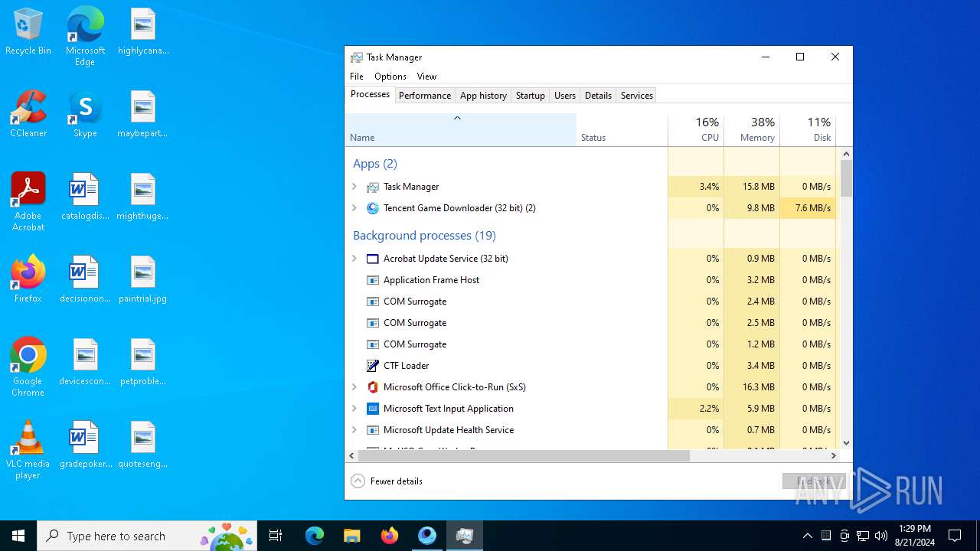Screen dimensions: 980x551
Task: Switch to the Details tab
Action: coord(598,96)
